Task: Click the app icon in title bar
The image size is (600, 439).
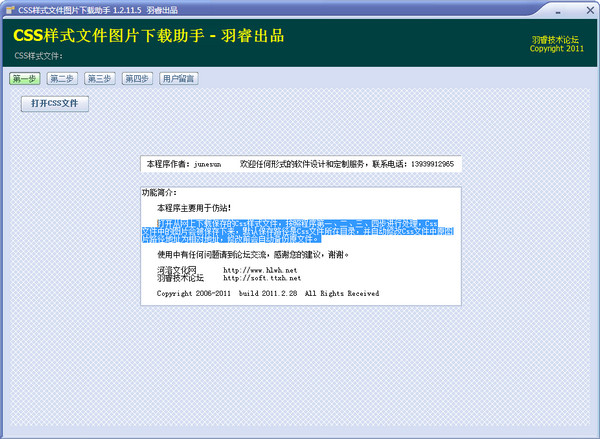Action: coord(10,10)
